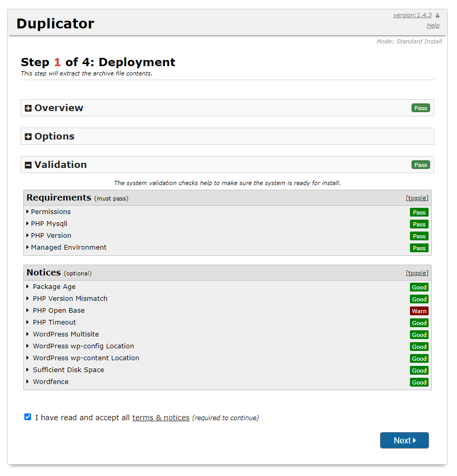
Task: Expand the WordPress Multisite notice
Action: point(63,334)
